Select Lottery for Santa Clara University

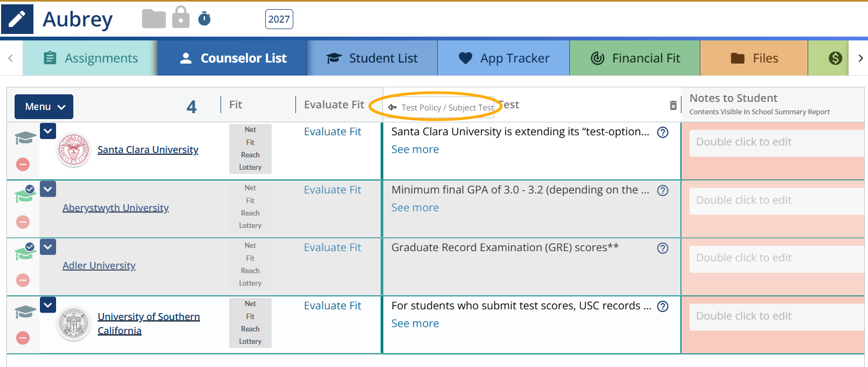click(250, 168)
